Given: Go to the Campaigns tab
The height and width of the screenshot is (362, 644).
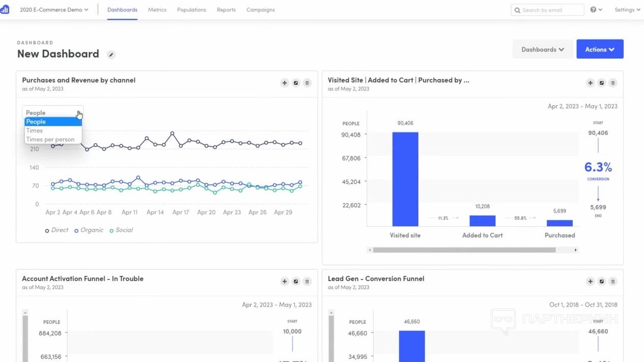Looking at the screenshot, I should [x=260, y=10].
